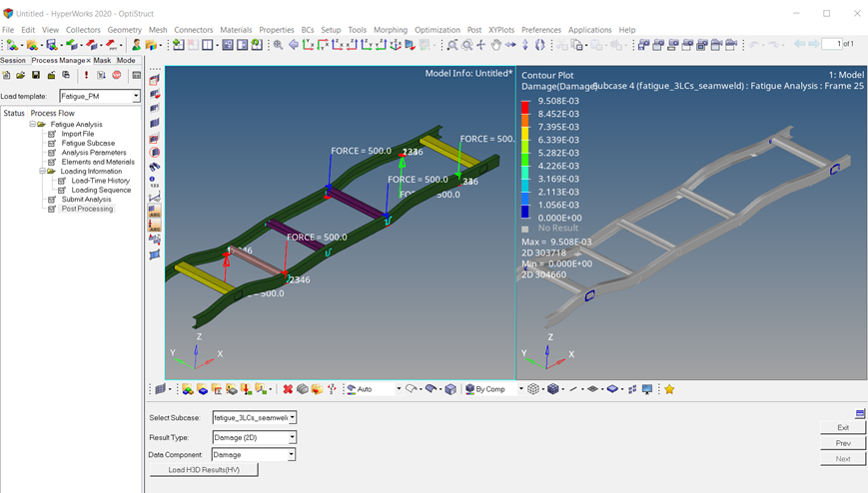
Task: Click the zoom magnifier icon in top toolbar
Action: click(x=279, y=45)
